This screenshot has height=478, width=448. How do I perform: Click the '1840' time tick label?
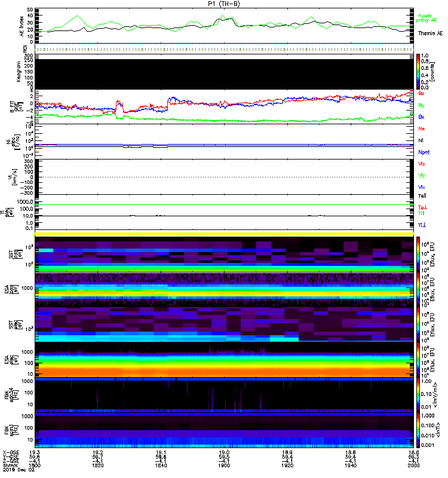click(x=161, y=465)
